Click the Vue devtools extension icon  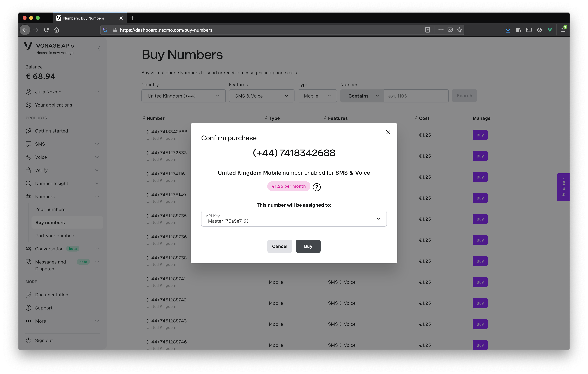[550, 30]
